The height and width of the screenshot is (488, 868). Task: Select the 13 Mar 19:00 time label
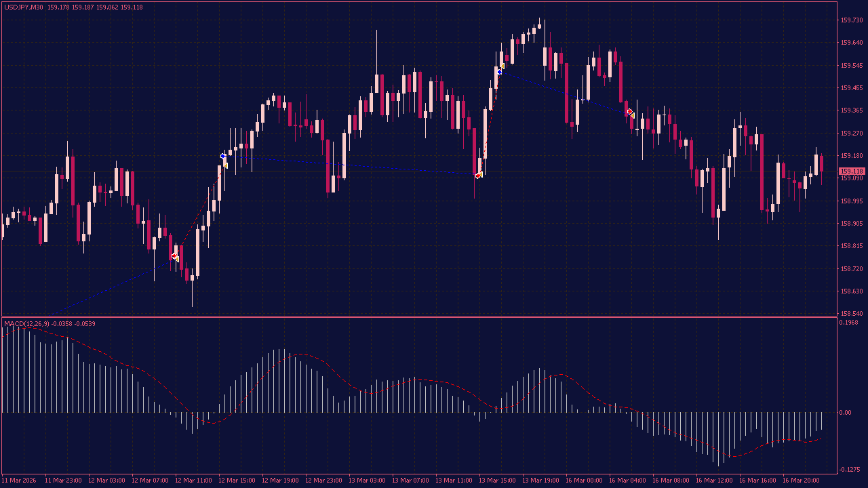point(540,481)
